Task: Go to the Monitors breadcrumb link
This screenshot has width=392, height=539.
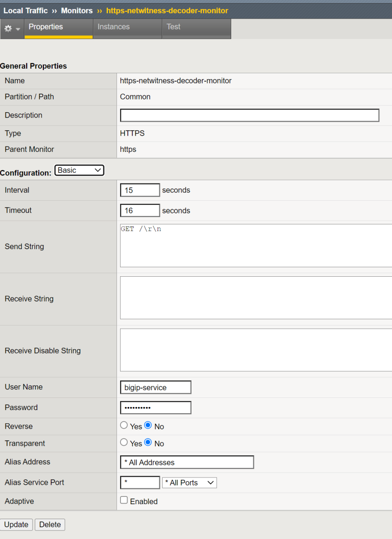Action: pos(77,10)
